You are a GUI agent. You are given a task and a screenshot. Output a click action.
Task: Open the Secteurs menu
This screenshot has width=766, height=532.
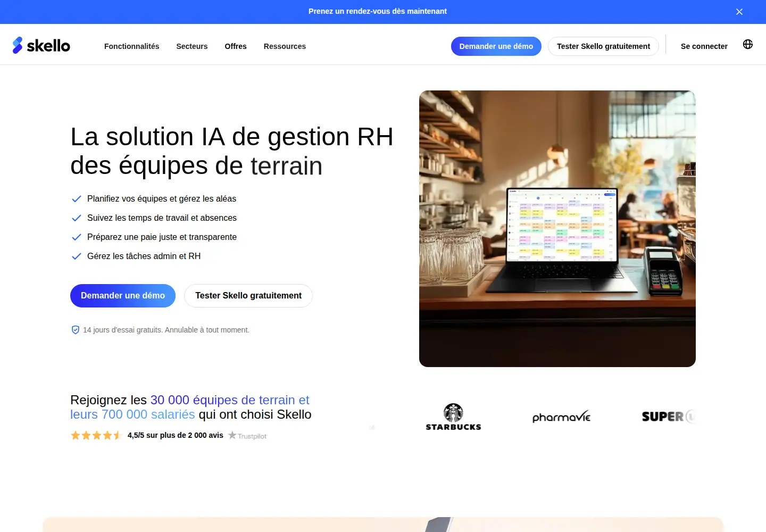tap(192, 46)
